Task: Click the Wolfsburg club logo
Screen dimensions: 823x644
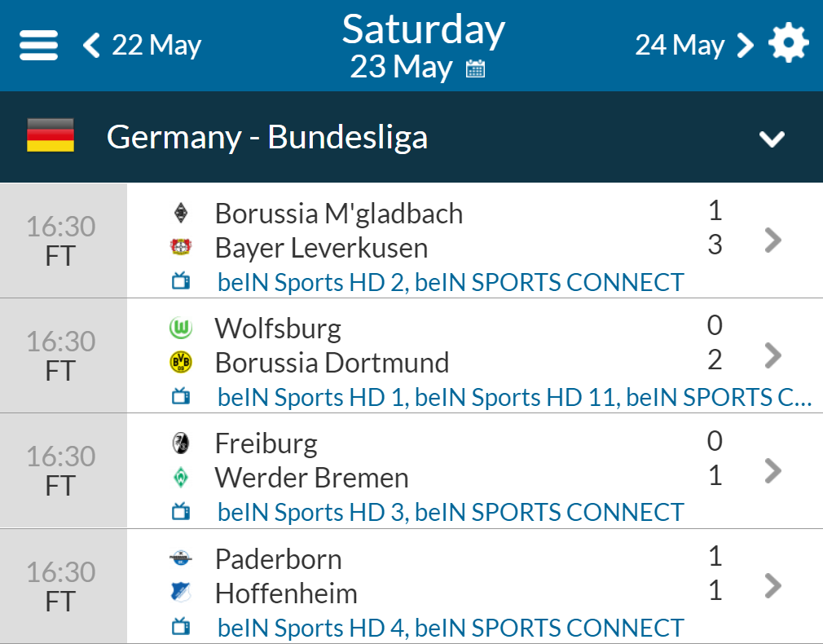Action: [181, 329]
